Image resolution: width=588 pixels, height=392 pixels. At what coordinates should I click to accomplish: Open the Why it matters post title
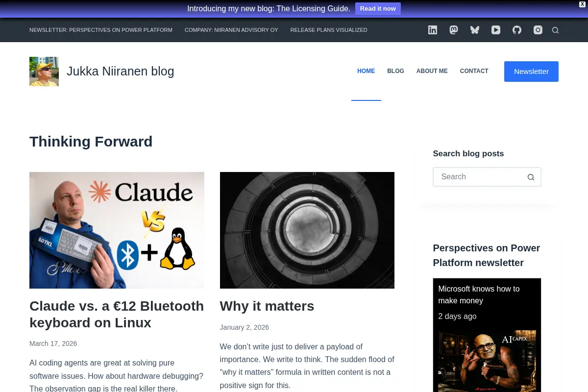[267, 306]
